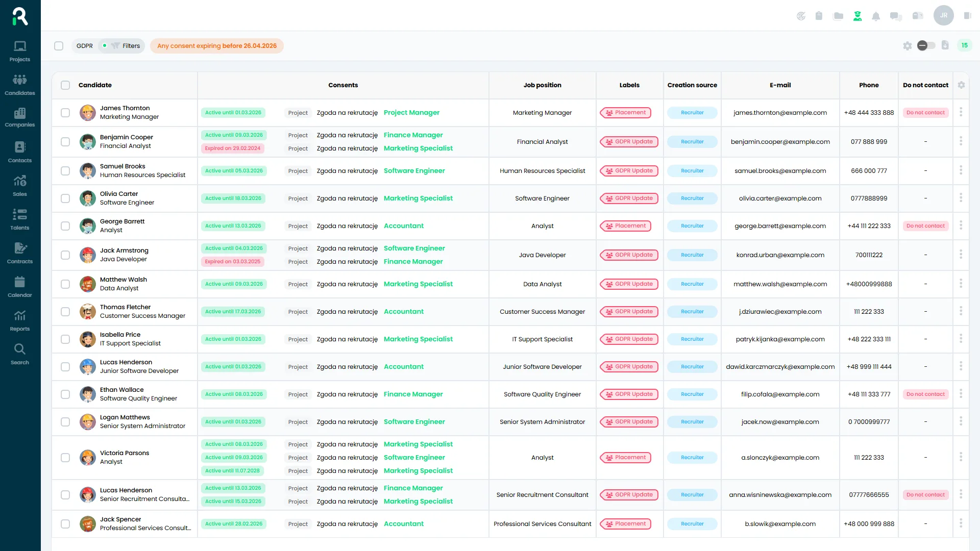This screenshot has height=551, width=980.
Task: Open the Contracts sidebar section
Action: click(20, 253)
